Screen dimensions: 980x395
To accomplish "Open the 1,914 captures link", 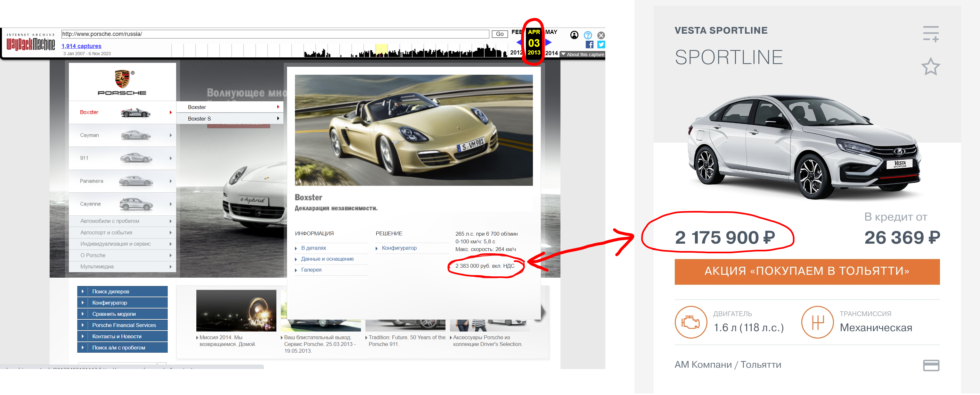I will (81, 46).
